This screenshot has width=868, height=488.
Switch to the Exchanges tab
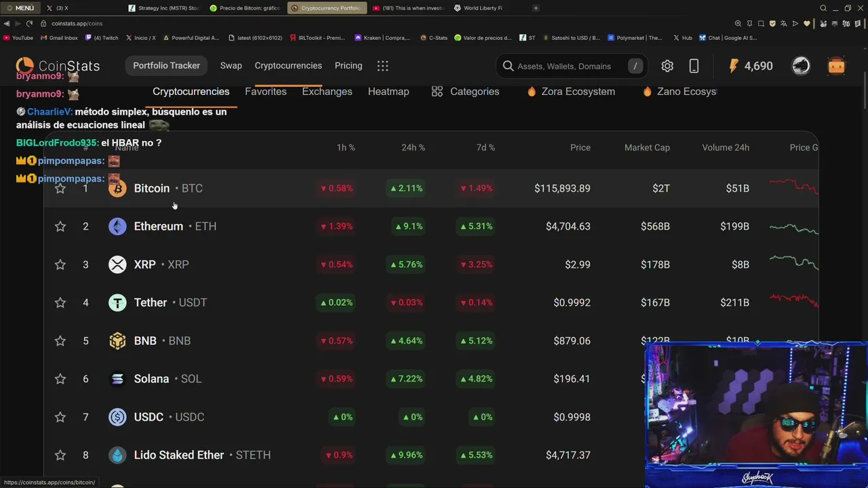click(x=327, y=91)
